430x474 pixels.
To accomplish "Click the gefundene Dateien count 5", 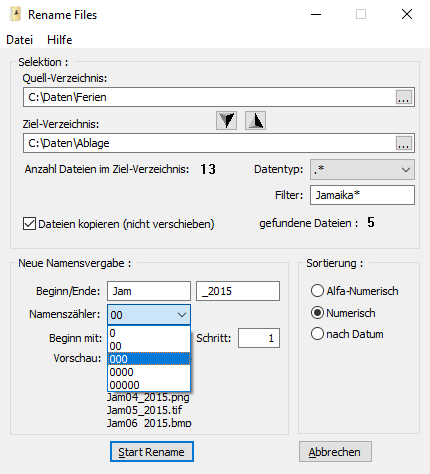I will point(371,222).
